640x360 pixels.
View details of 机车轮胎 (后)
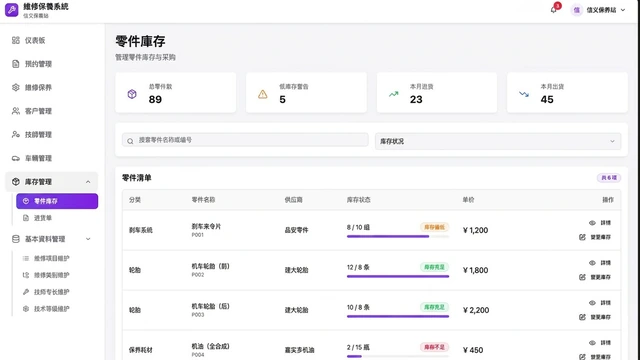click(600, 303)
